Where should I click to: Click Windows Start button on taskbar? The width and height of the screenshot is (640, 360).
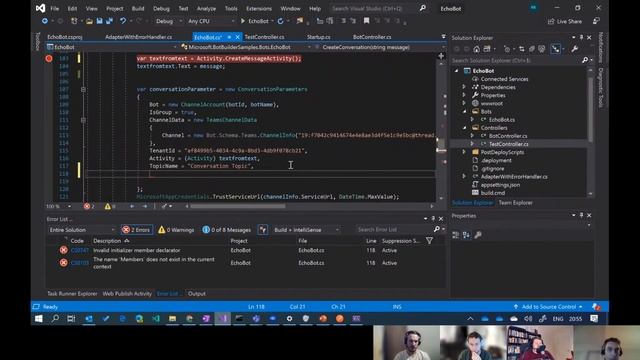pos(39,319)
